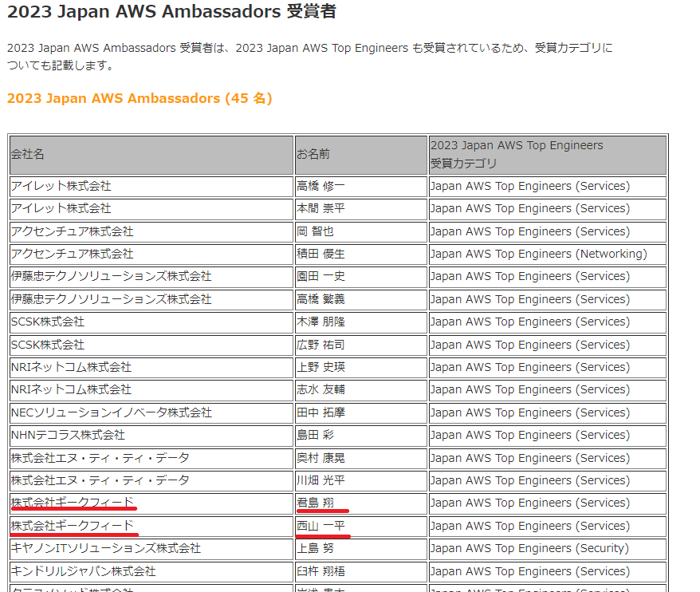Click category cell in 西山 一平 row
700x592 pixels.
click(548, 527)
